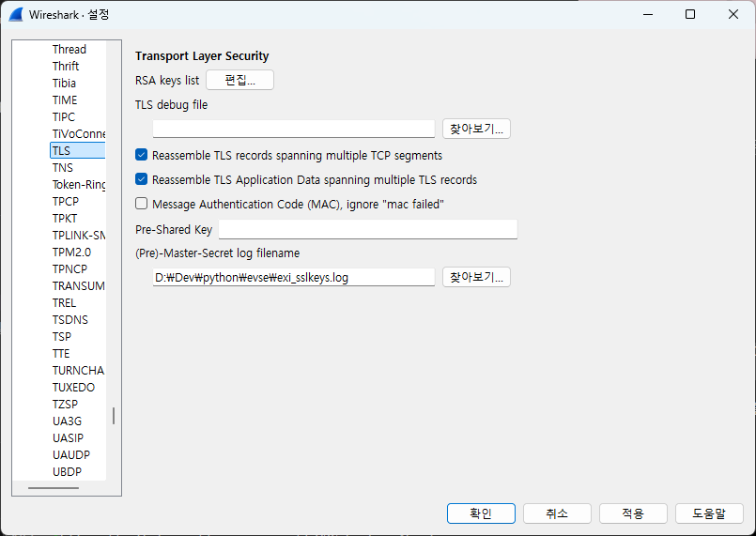Toggle TLS Application Data reassembly checkbox

141,179
